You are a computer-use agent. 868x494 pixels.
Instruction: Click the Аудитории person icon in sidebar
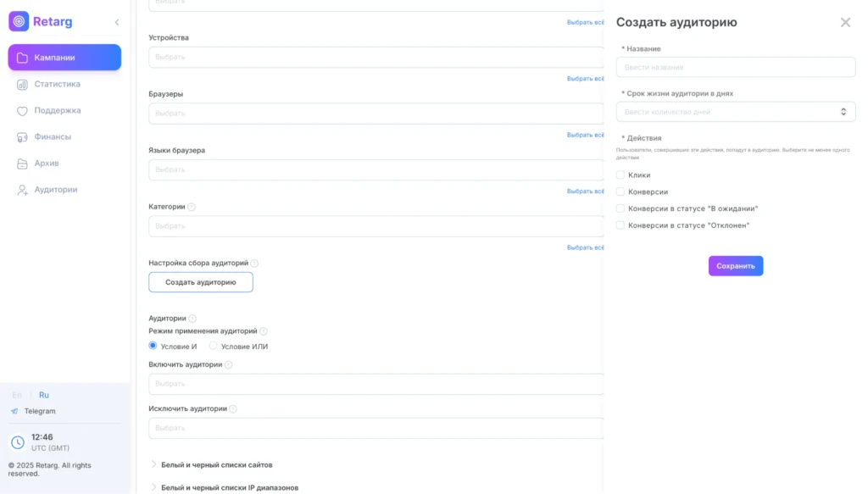click(22, 190)
